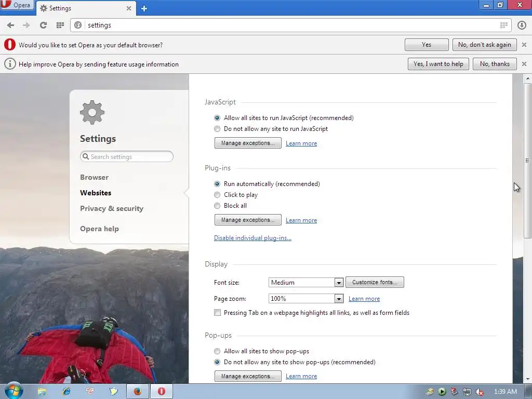Go back using the back arrow
This screenshot has height=399, width=532.
click(10, 25)
